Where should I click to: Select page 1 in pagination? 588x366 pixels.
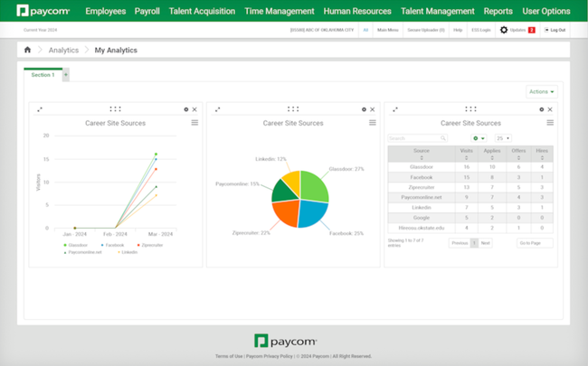click(474, 243)
